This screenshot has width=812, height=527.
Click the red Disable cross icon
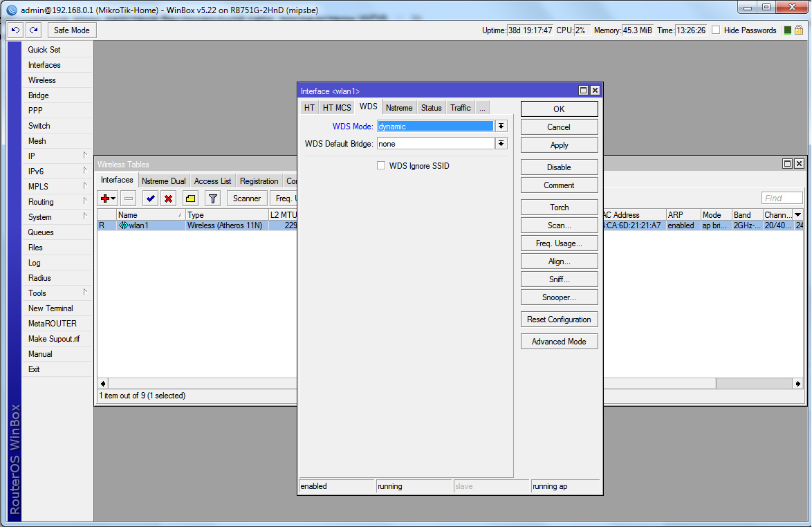(169, 198)
